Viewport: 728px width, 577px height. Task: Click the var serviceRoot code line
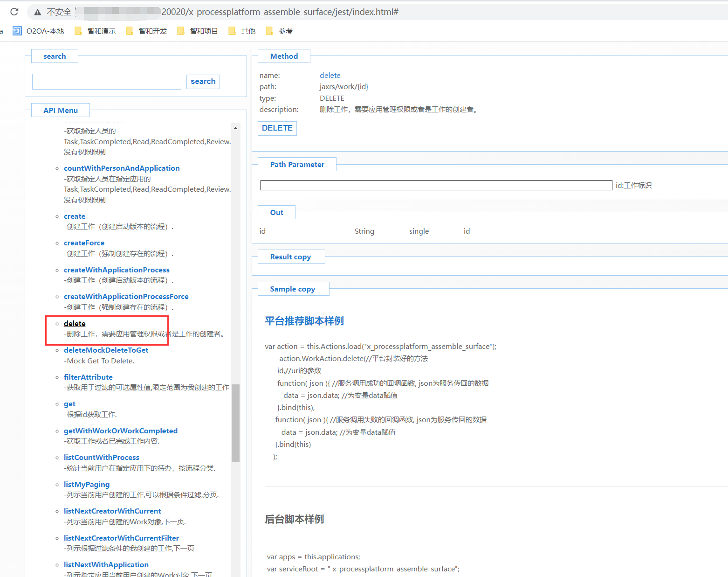pos(363,569)
